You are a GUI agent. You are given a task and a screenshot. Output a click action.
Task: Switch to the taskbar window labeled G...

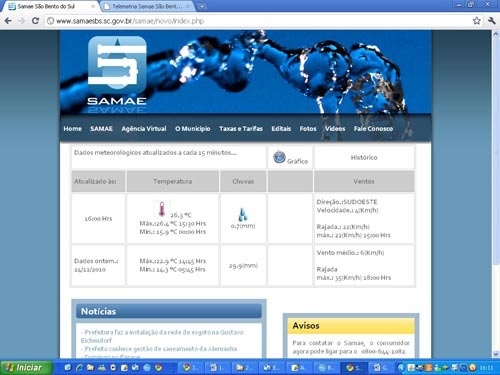[381, 368]
